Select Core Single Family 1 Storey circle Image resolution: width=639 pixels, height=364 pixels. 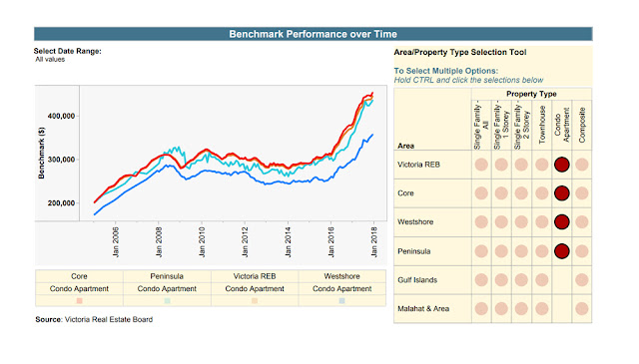pos(501,193)
